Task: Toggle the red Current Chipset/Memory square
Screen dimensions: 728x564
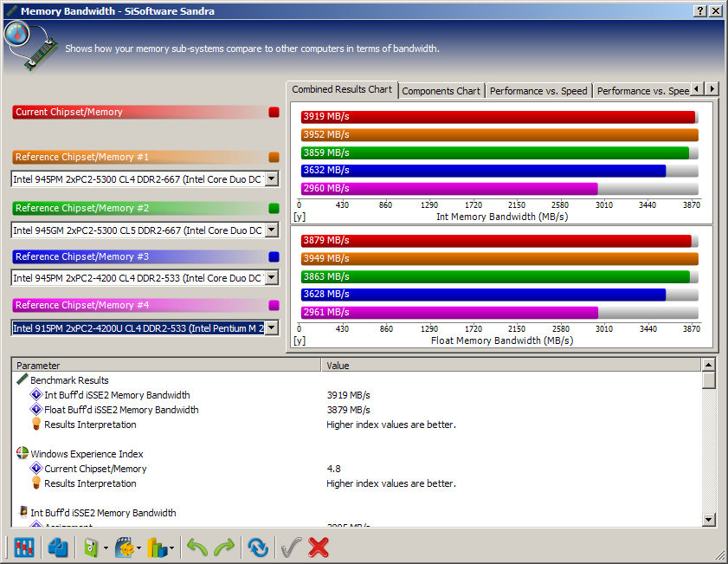Action: point(274,112)
